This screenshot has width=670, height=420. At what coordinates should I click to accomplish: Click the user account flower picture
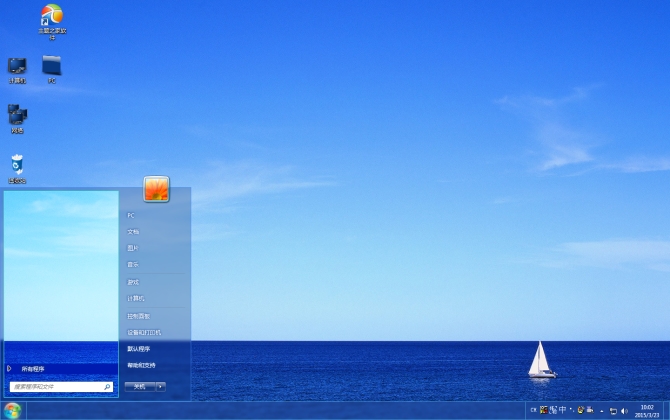[156, 189]
